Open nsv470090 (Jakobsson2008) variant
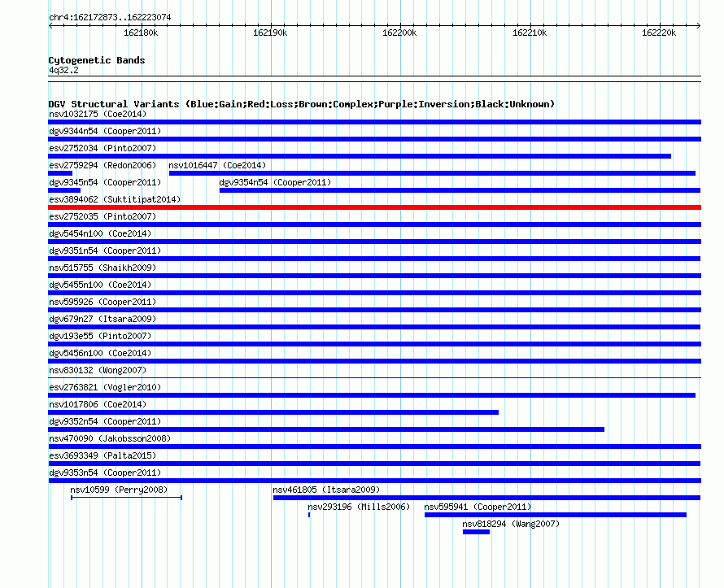Screen dimensions: 724x588 [x=374, y=446]
